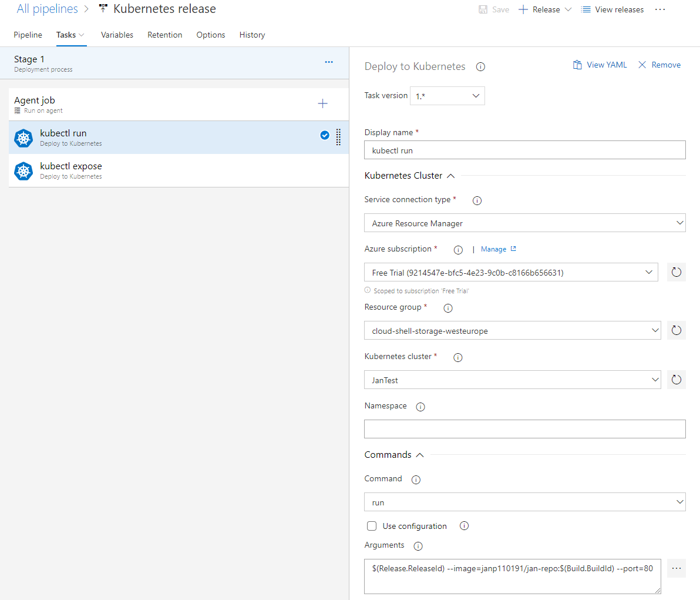This screenshot has width=700, height=600.
Task: Refresh the Azure subscription list
Action: pyautogui.click(x=677, y=272)
